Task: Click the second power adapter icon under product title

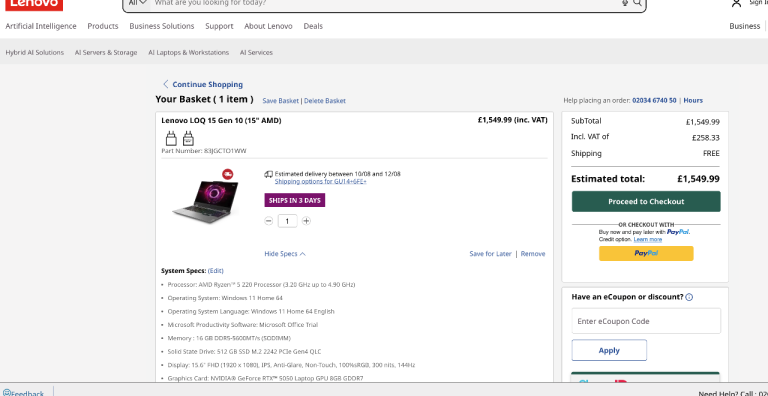Action: [188, 139]
